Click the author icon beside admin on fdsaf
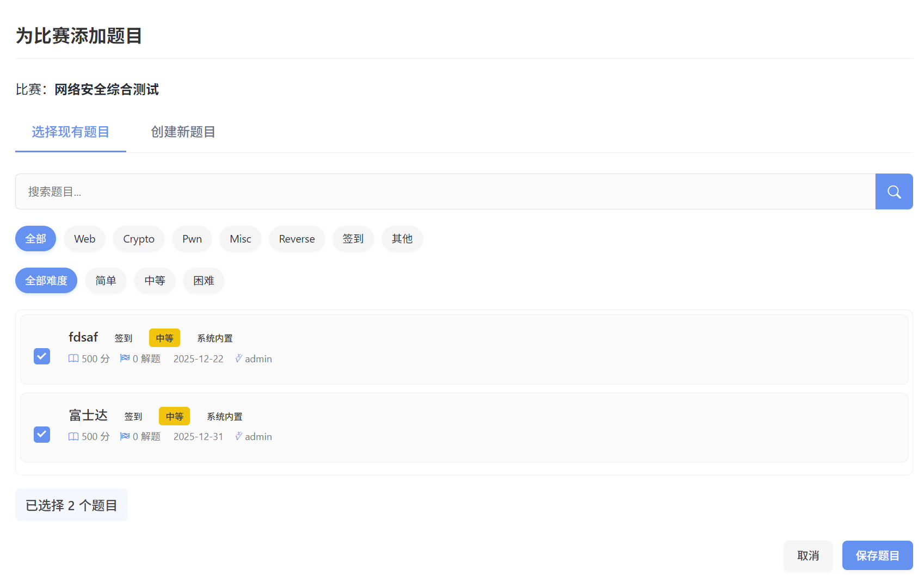Viewport: 924px width, 582px height. coord(238,358)
